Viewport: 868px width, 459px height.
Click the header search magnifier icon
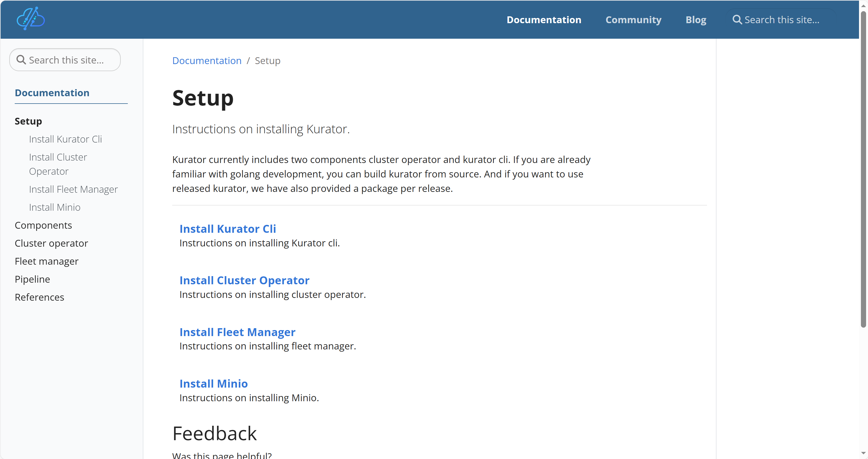point(737,20)
